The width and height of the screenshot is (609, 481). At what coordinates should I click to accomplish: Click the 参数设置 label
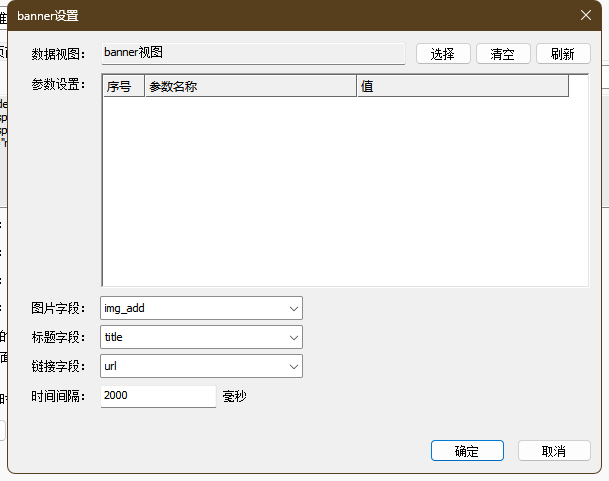(58, 84)
